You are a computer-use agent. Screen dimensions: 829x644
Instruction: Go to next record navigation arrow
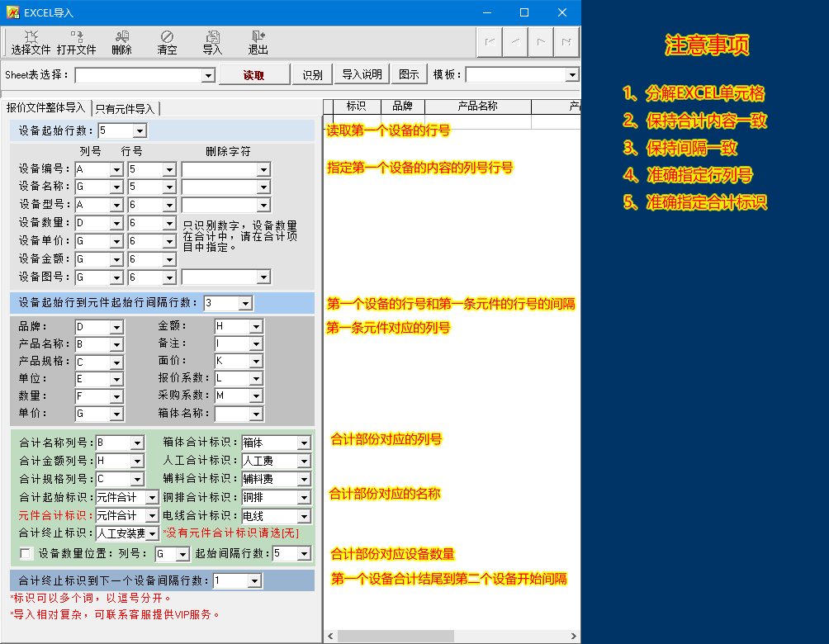(x=540, y=42)
